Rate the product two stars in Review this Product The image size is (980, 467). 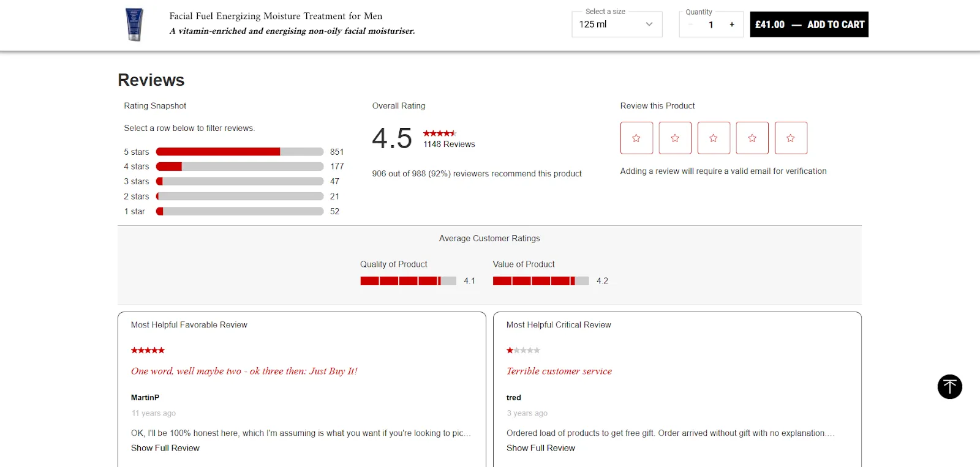[675, 138]
